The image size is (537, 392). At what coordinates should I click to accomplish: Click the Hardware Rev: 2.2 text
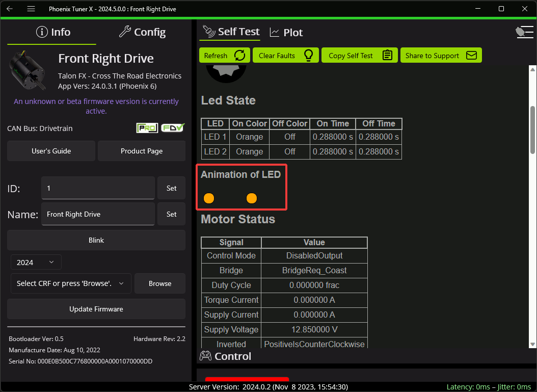[x=159, y=338]
